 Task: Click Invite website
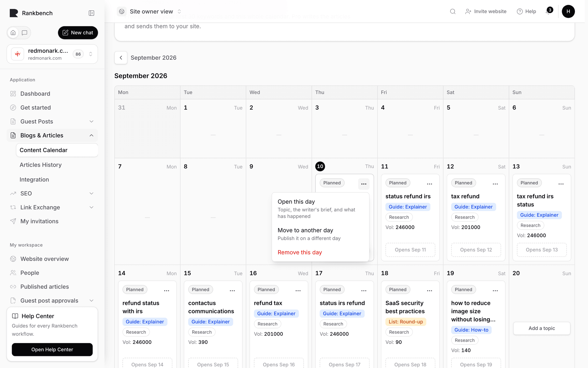486,12
